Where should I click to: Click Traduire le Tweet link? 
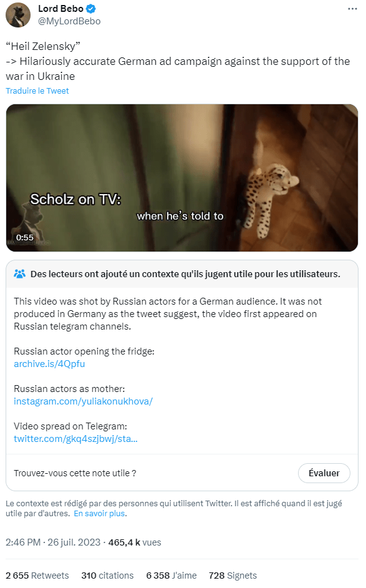tap(37, 91)
